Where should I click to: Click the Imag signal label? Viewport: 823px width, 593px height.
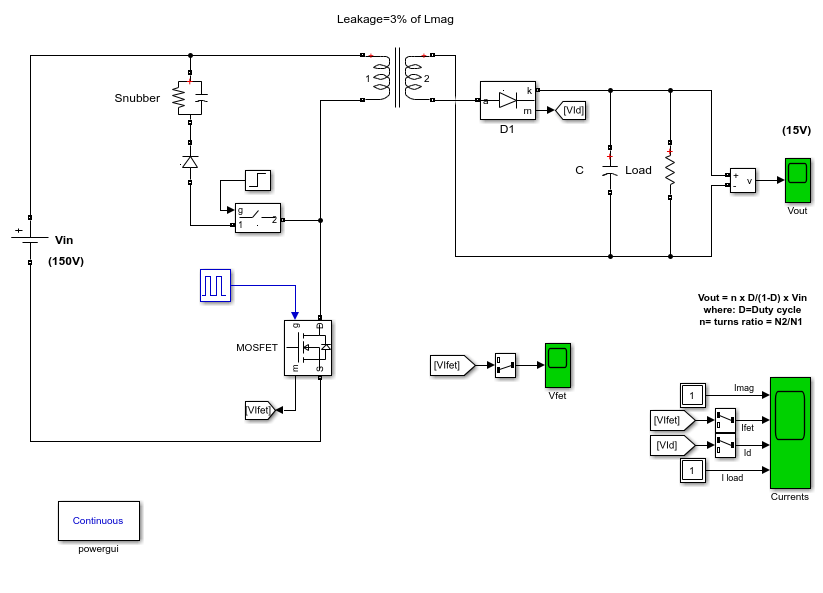pos(744,388)
